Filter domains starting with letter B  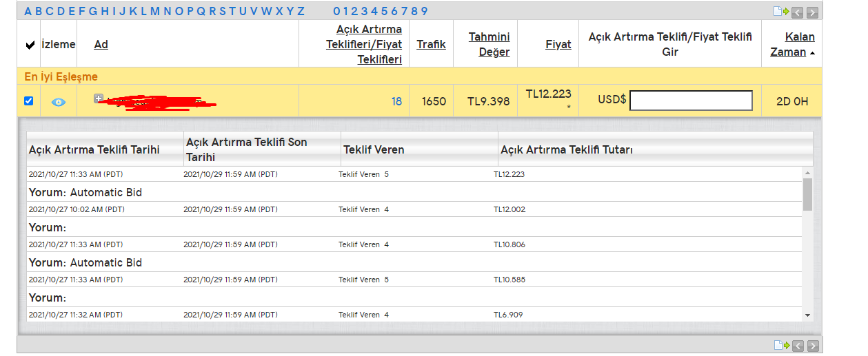pyautogui.click(x=39, y=11)
